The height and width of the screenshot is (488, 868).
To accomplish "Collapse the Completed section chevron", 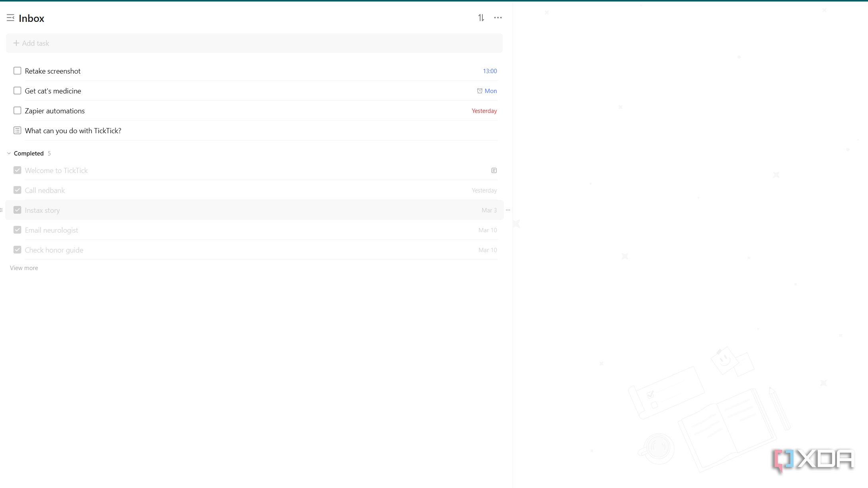I will pos(9,154).
